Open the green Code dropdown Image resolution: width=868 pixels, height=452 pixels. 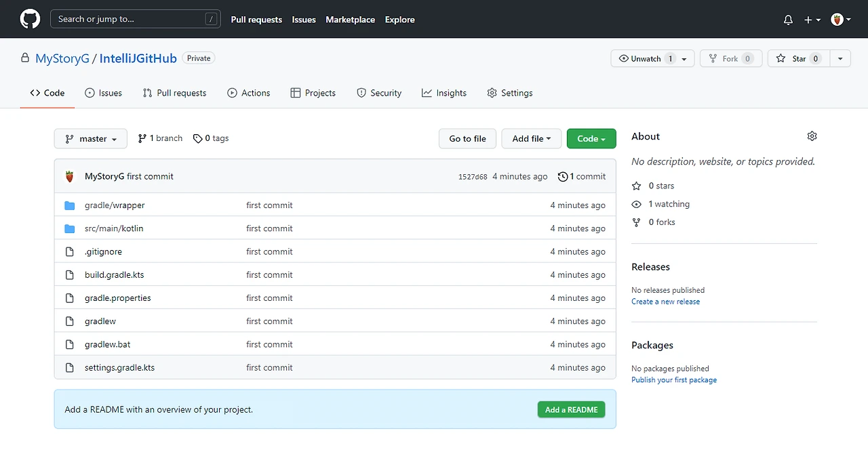pos(591,138)
